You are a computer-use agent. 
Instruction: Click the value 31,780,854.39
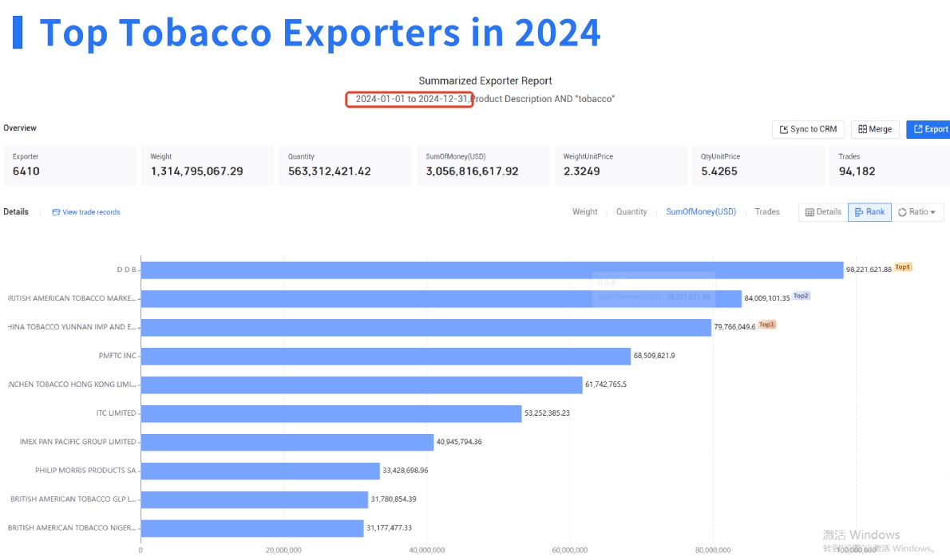click(394, 499)
